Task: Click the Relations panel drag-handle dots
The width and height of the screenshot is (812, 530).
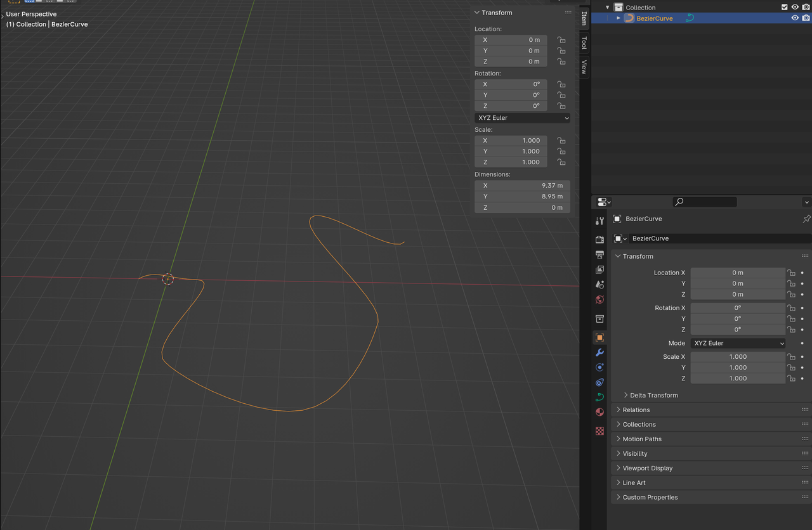Action: [x=806, y=410]
